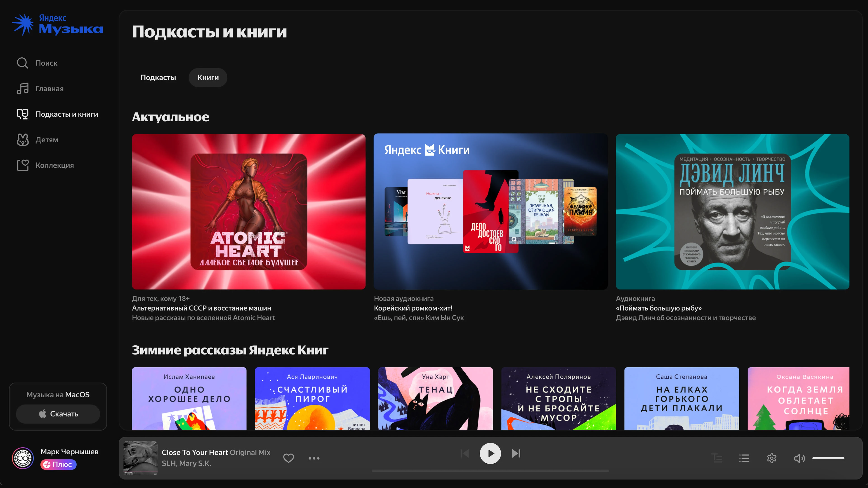Viewport: 868px width, 488px height.
Task: Open link Корейский ромком-хит!
Action: tap(413, 308)
